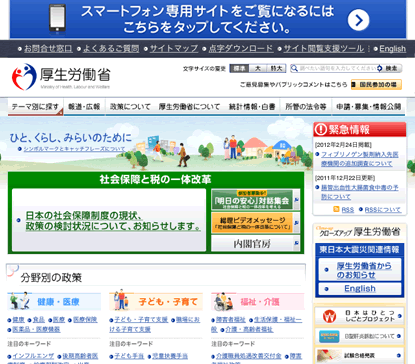This screenshot has height=364, width=415.
Task: Click the red W logo of 日本はひとつ banner
Action: pyautogui.click(x=329, y=316)
